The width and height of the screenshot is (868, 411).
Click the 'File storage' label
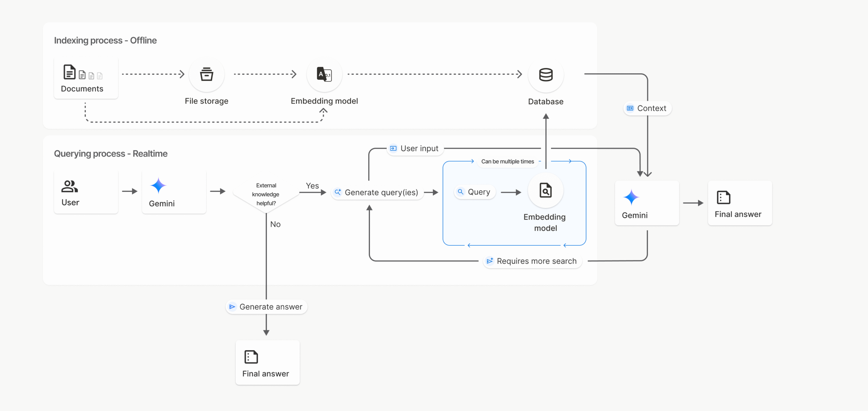(206, 101)
